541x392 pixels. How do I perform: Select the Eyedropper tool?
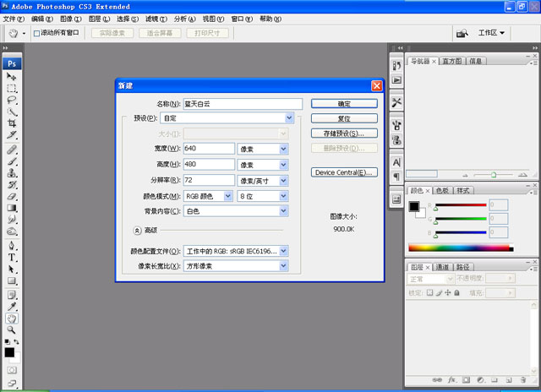pos(12,307)
